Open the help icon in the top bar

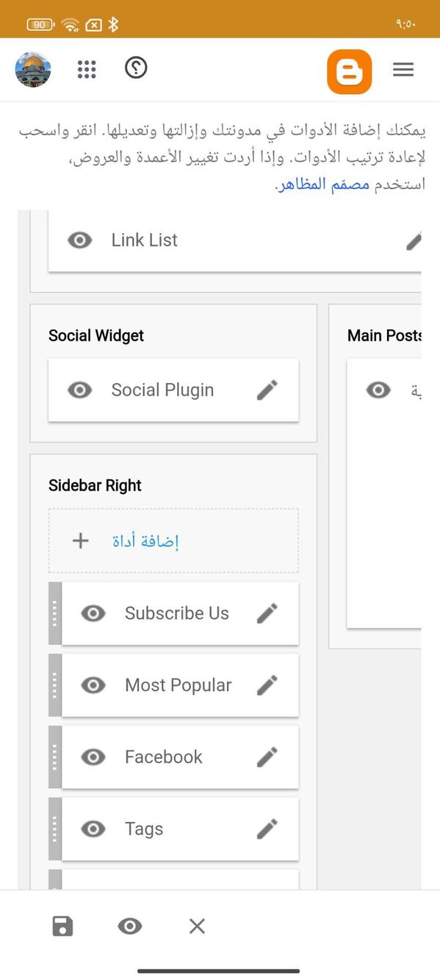pyautogui.click(x=135, y=68)
